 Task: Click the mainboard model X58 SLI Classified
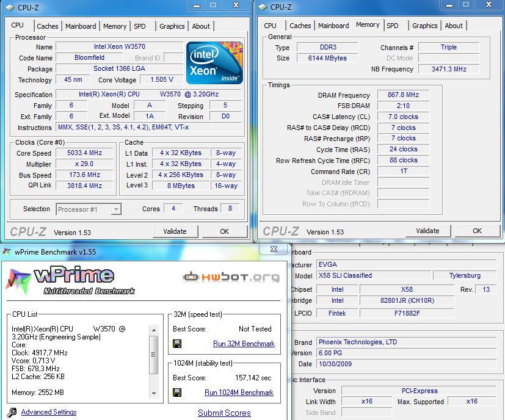[x=374, y=276]
